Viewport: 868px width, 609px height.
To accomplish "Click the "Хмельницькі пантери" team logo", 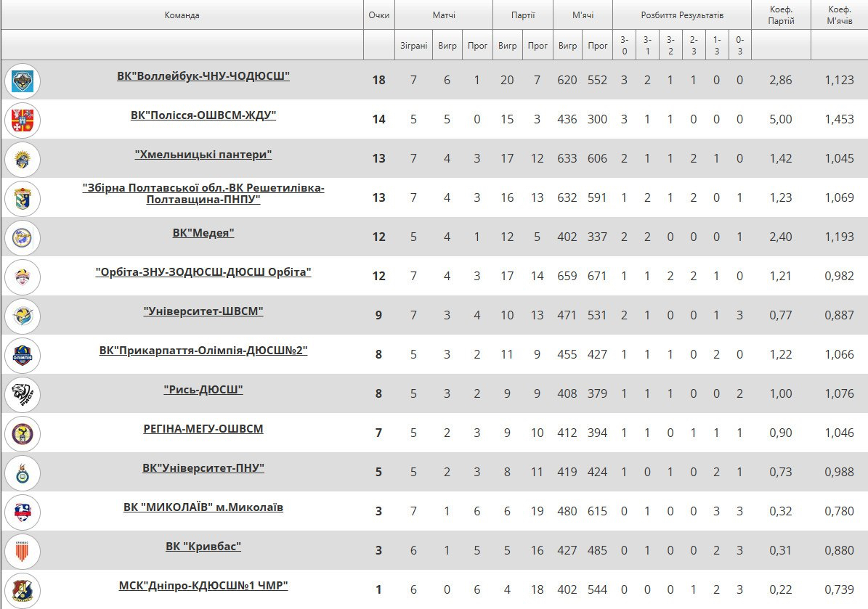I will point(23,159).
